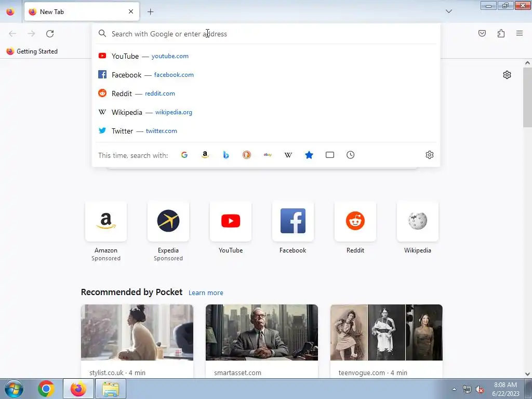Open Chrome from the taskbar
This screenshot has width=532, height=399.
(x=46, y=389)
